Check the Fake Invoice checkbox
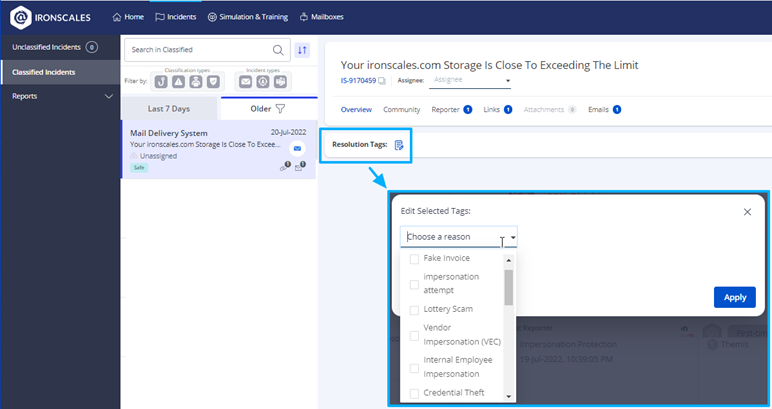The height and width of the screenshot is (409, 772). pos(415,259)
